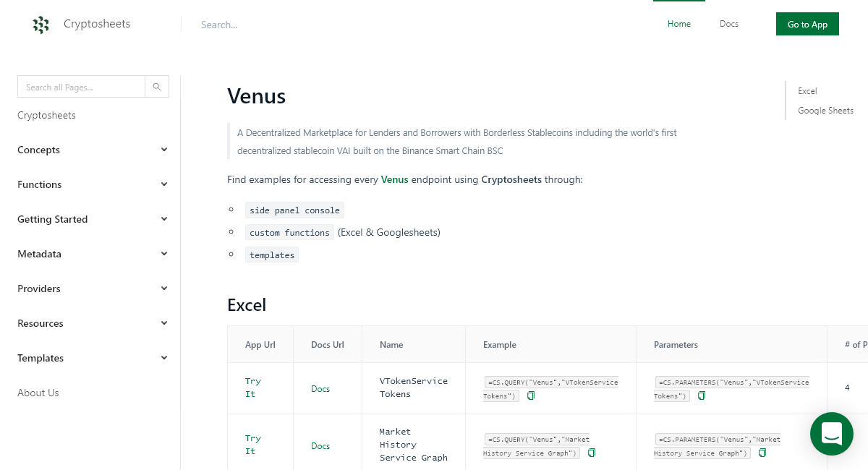The width and height of the screenshot is (868, 470).
Task: Click the Go to App button
Action: pyautogui.click(x=807, y=24)
